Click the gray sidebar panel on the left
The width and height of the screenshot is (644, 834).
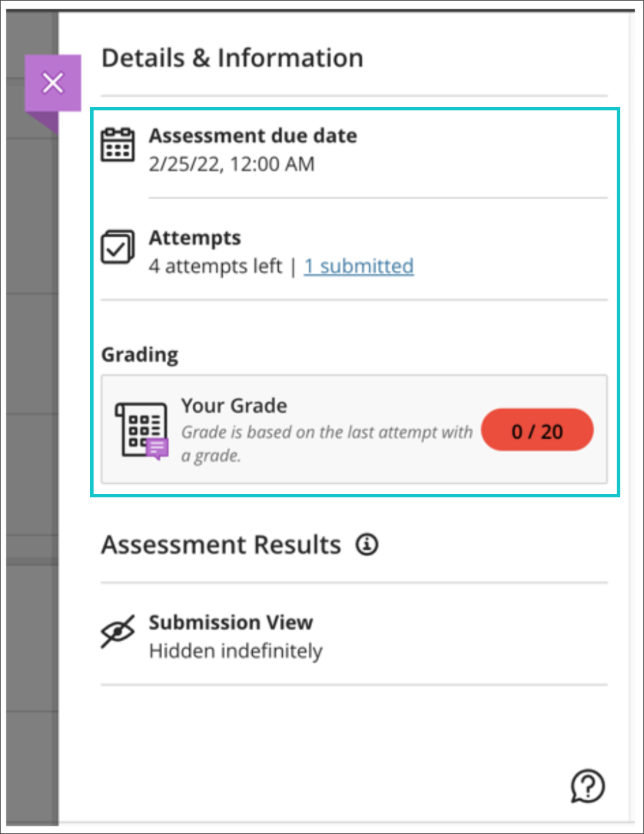(x=31, y=419)
